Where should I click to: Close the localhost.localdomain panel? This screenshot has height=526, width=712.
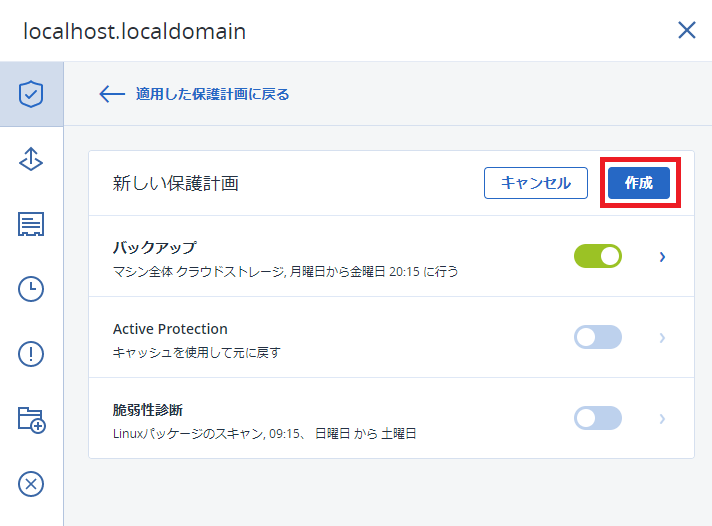click(686, 30)
